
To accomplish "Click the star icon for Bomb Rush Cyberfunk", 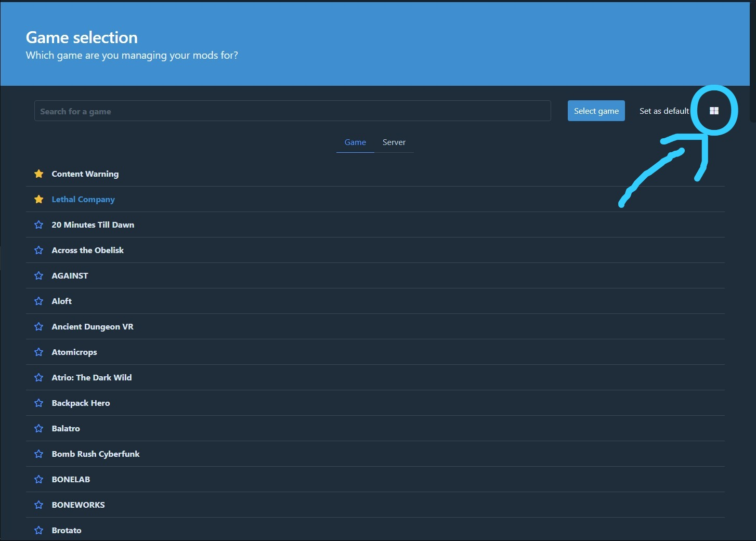I will point(38,454).
